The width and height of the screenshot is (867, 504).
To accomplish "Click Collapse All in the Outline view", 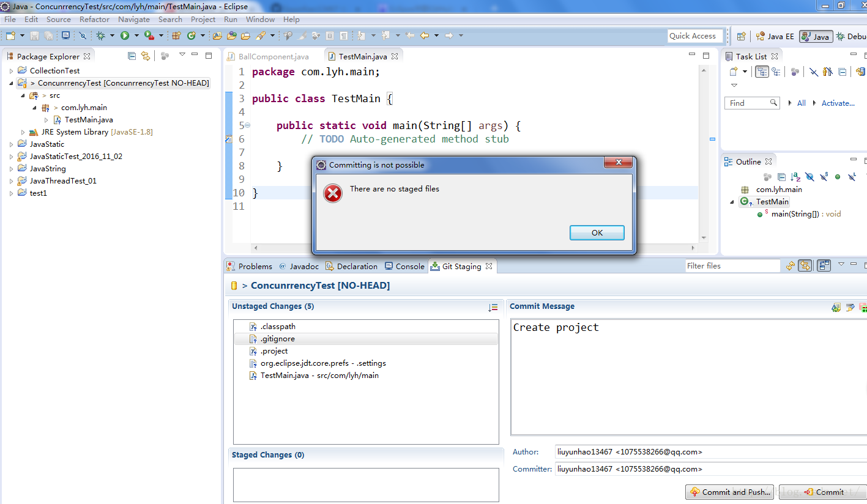I will [781, 177].
